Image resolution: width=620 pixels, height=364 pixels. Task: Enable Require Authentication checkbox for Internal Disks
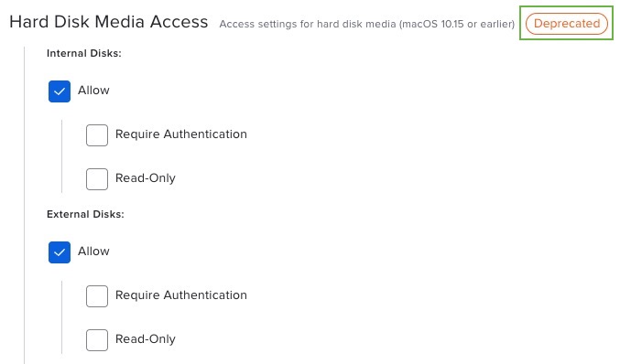pyautogui.click(x=97, y=135)
